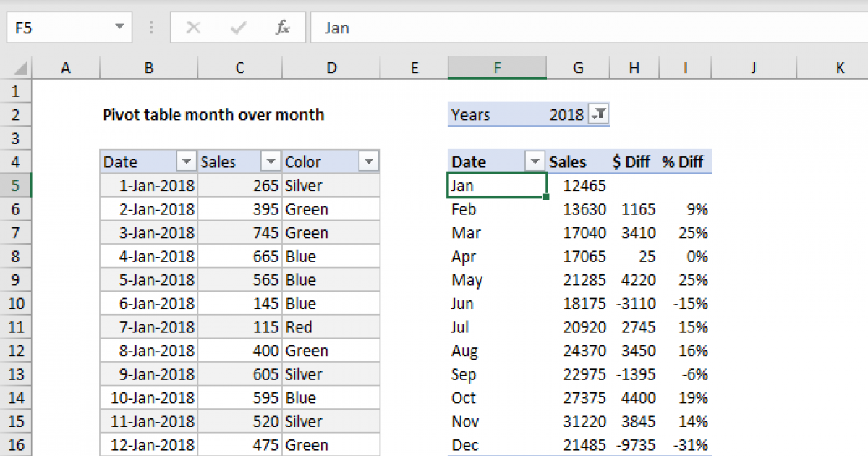The height and width of the screenshot is (456, 868).
Task: Select sales value 745
Action: pos(240,232)
